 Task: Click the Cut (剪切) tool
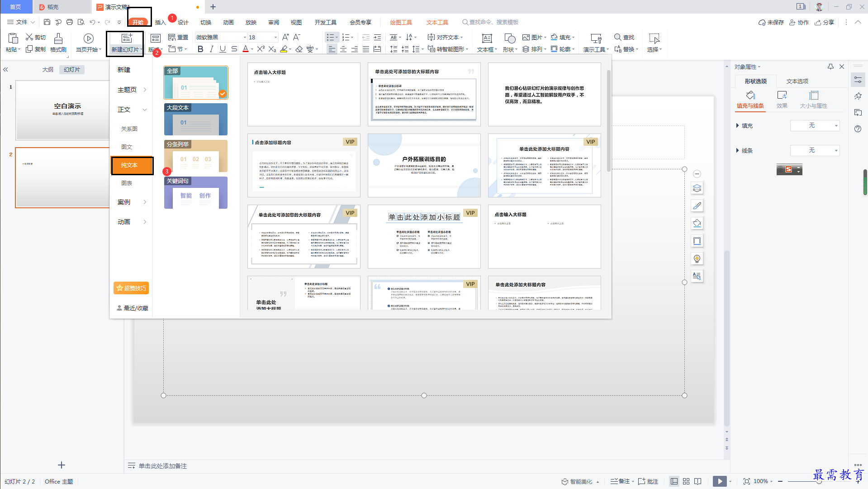coord(36,37)
